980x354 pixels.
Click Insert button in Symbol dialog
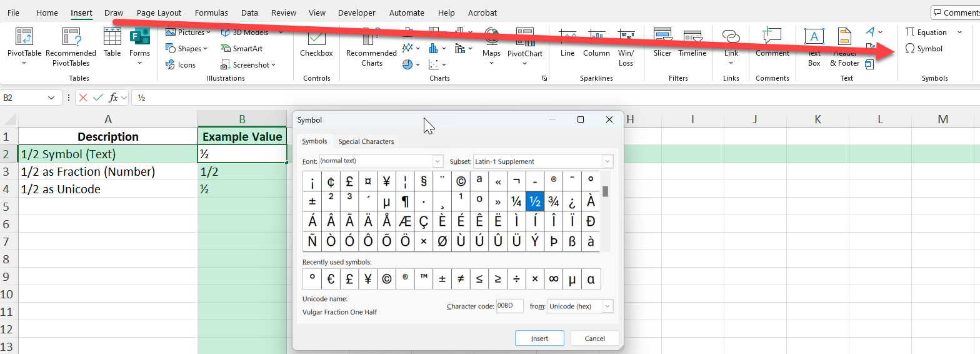(539, 338)
